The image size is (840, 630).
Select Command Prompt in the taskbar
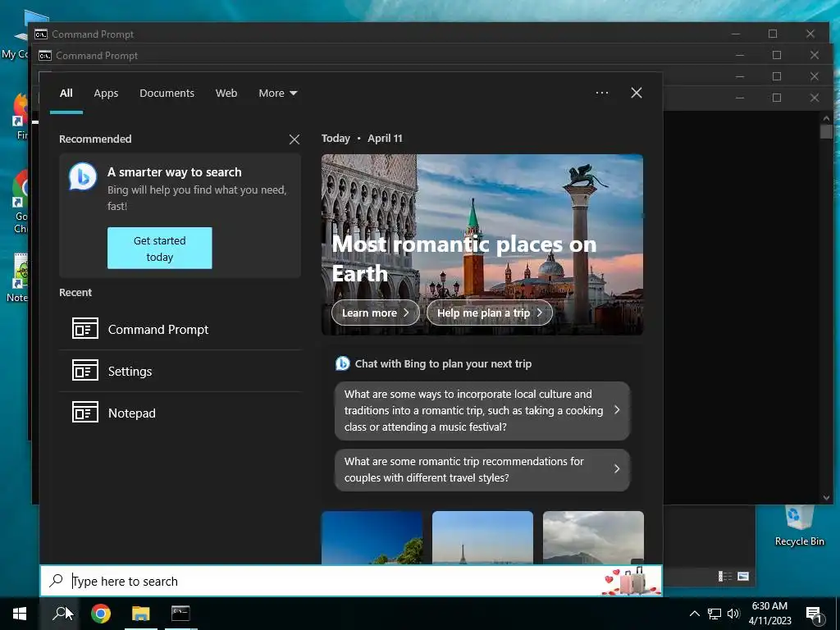(x=180, y=614)
